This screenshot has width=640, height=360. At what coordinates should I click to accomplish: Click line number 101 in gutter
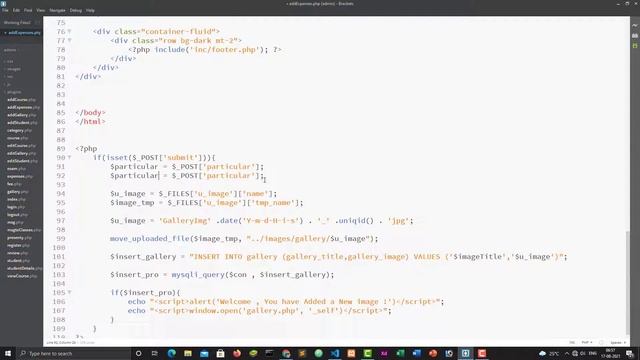tap(59, 257)
